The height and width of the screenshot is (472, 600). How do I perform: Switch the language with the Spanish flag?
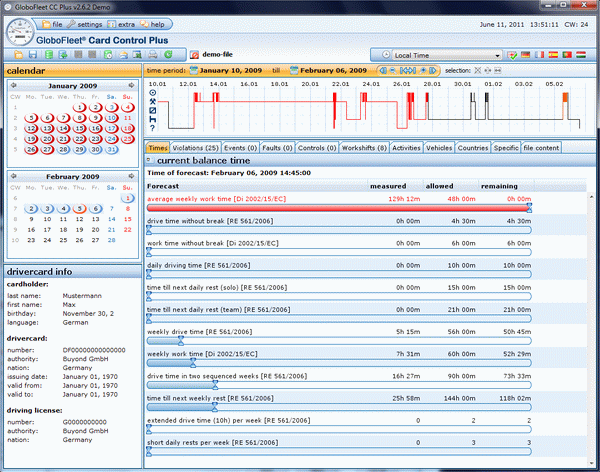point(553,55)
